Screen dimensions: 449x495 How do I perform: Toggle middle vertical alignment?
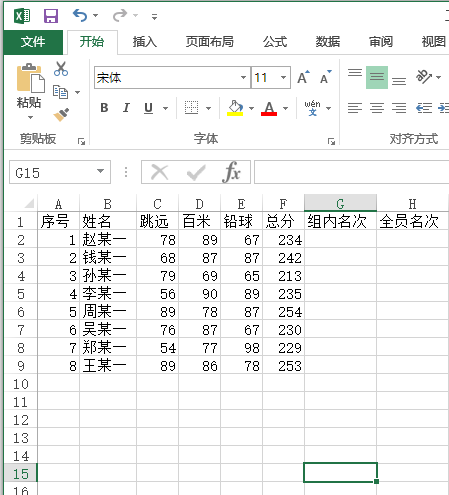click(377, 77)
